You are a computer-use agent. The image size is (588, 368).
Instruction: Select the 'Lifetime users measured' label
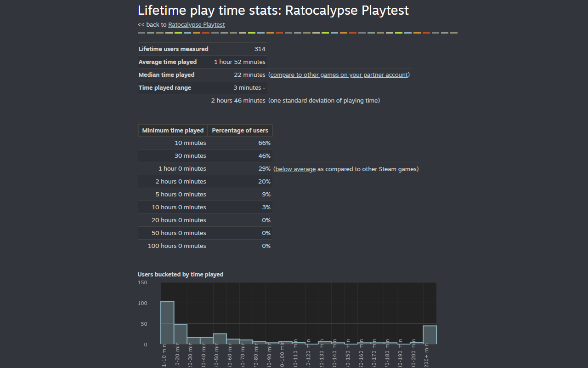(174, 49)
